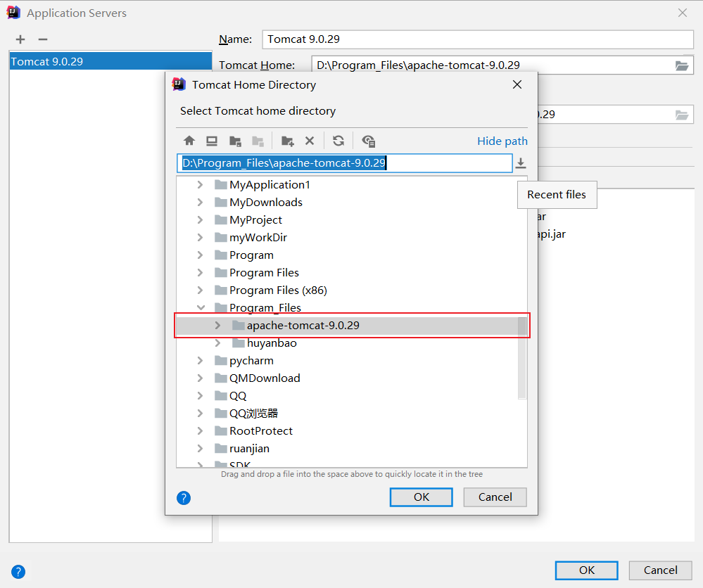This screenshot has height=588, width=703.
Task: Expand the Program Files (x86) folder
Action: 200,290
